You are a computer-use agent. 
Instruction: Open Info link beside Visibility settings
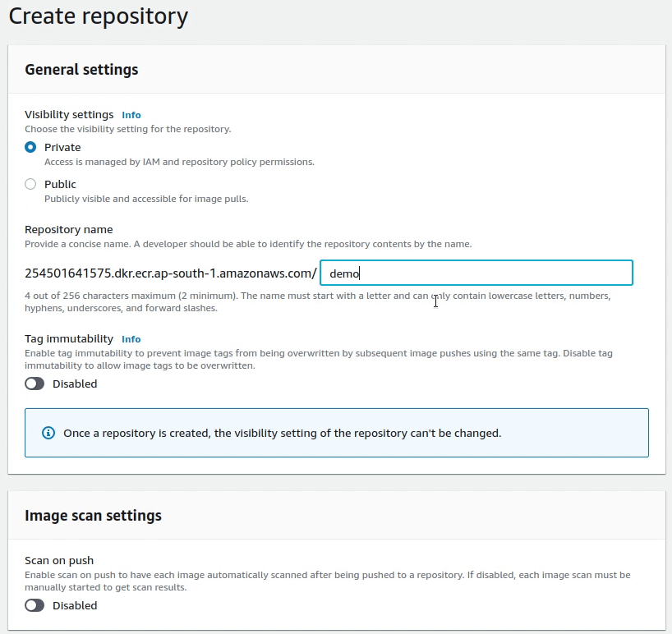click(131, 116)
